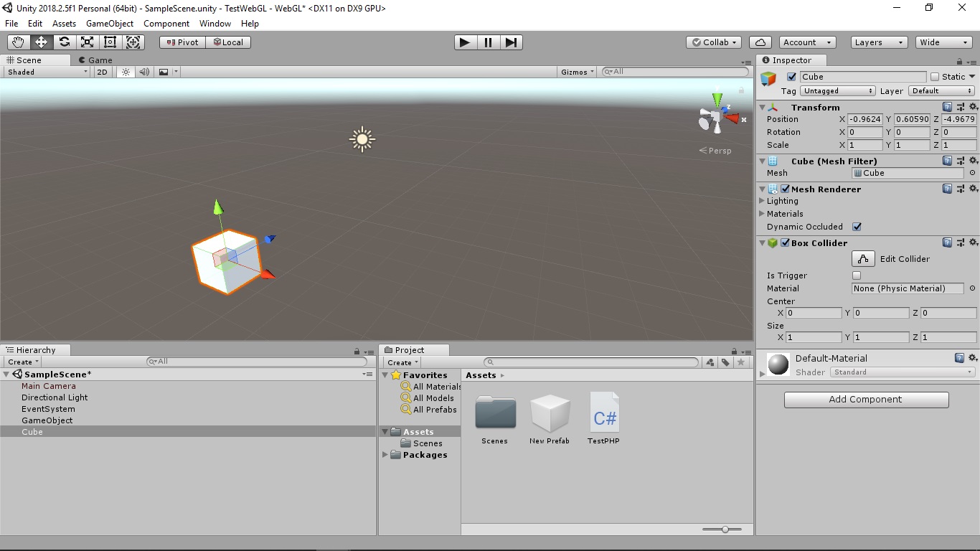Open the Layers dropdown
The width and height of the screenshot is (980, 551).
click(x=880, y=42)
